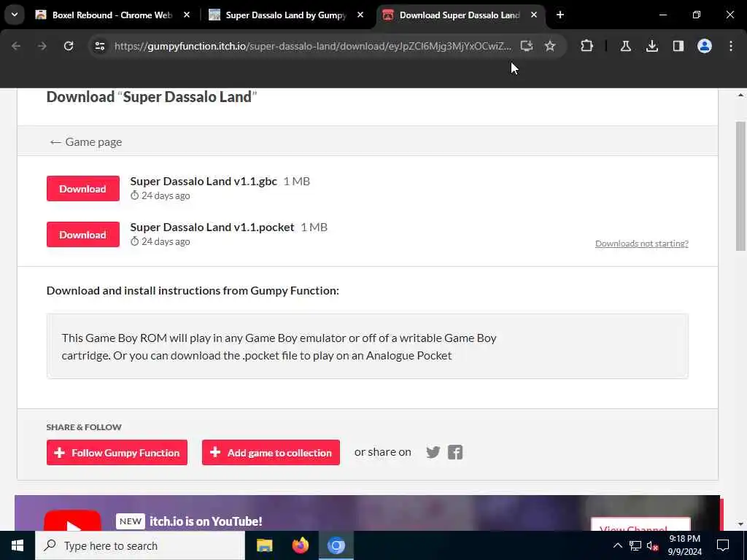
Task: Open Chrome Labs flask icon
Action: [625, 46]
